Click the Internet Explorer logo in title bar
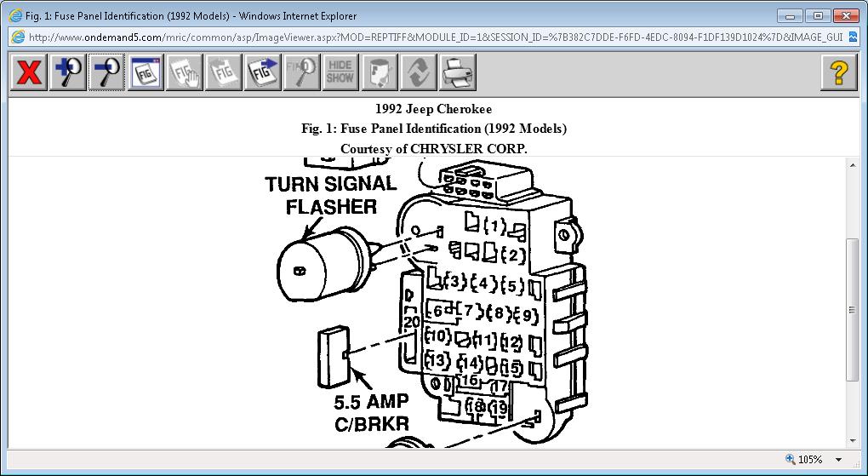Image resolution: width=868 pixels, height=476 pixels. (x=15, y=15)
